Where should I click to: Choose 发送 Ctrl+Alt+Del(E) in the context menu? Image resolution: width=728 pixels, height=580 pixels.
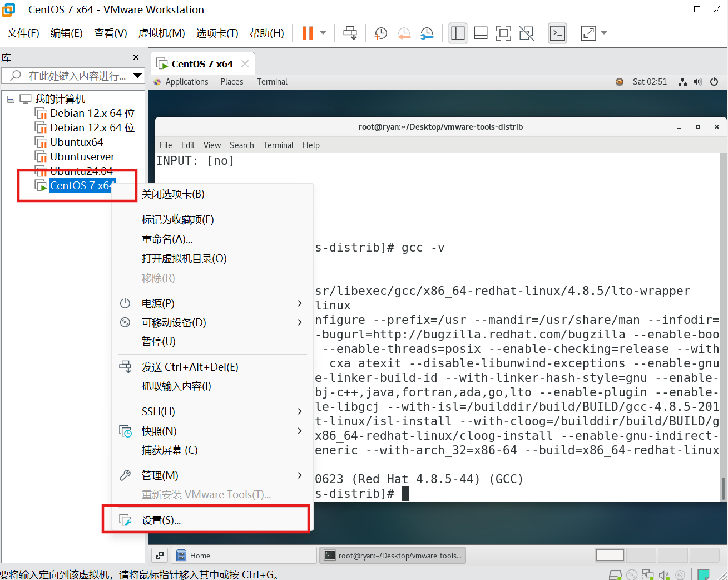click(x=212, y=367)
